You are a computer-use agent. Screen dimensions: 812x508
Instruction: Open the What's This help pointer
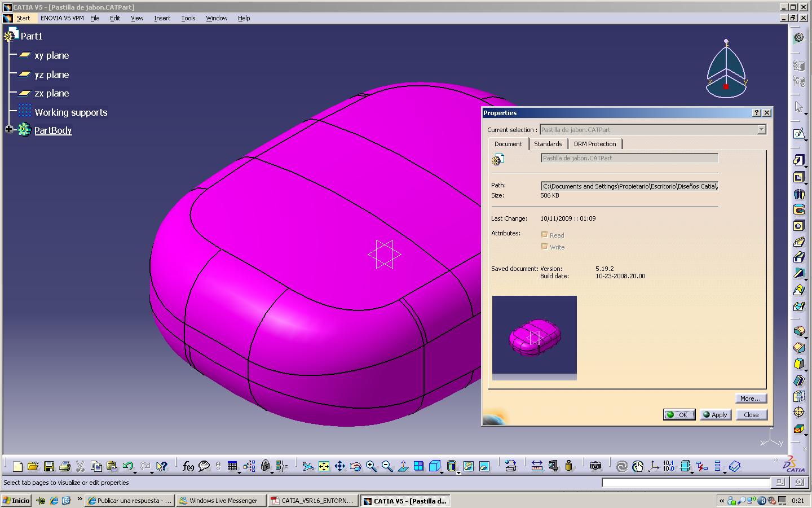161,466
